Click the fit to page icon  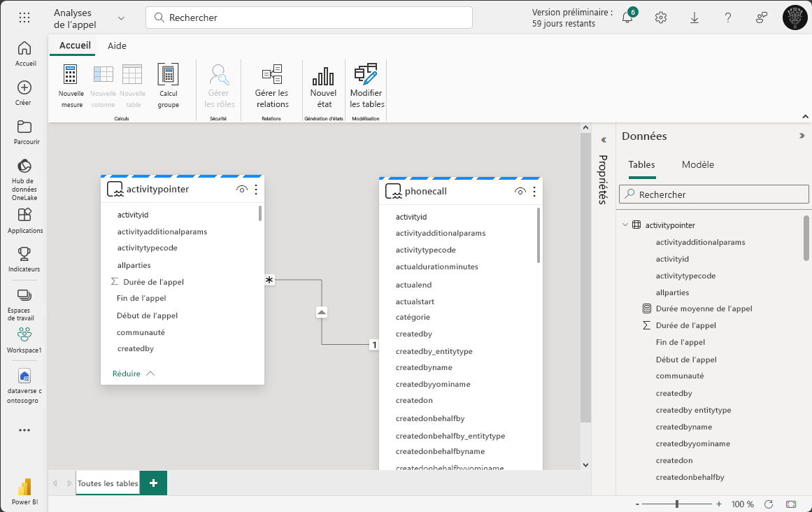pos(791,504)
